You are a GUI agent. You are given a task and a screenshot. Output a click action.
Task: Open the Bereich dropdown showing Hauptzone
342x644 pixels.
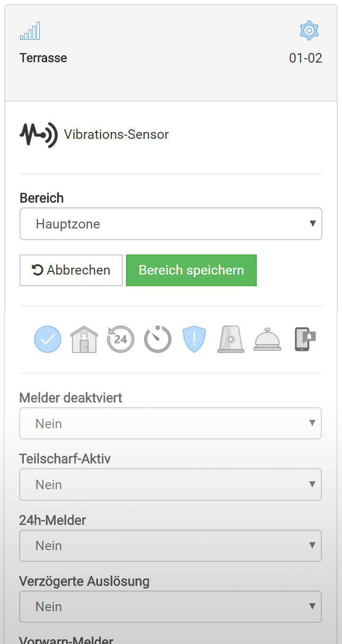pyautogui.click(x=170, y=224)
